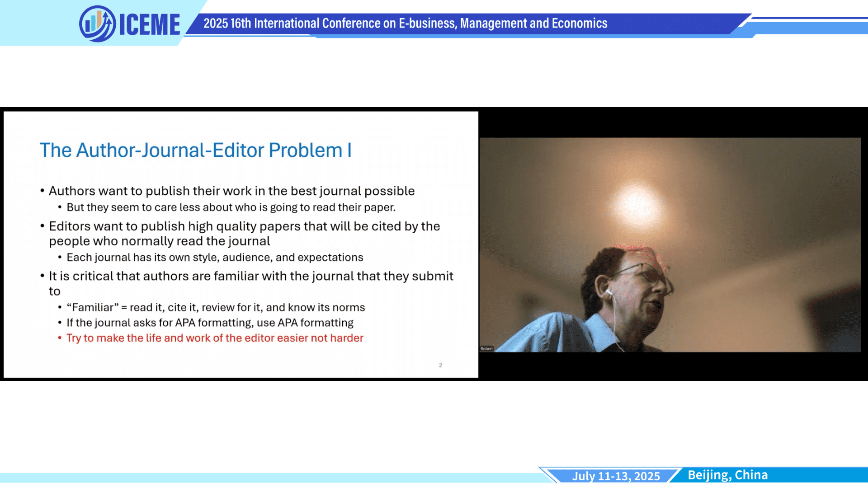Click the sub-bullet about who reads their paper
The image size is (868, 488).
(x=231, y=207)
